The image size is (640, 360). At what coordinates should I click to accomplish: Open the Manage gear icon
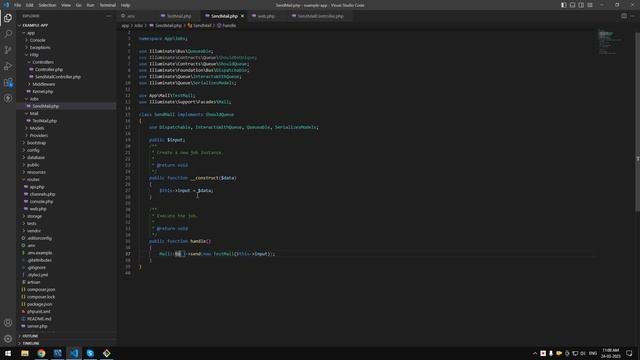[x=8, y=339]
